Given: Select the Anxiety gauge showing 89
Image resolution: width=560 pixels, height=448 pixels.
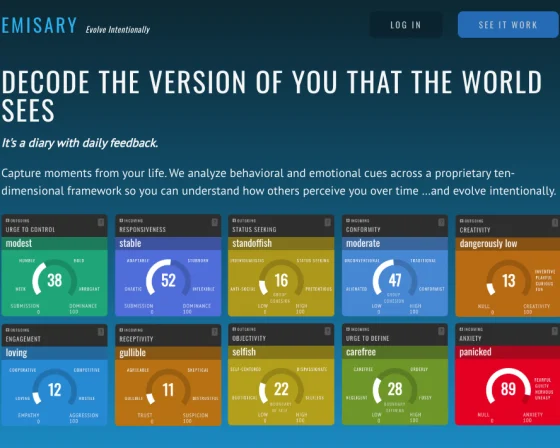Looking at the screenshot, I should point(508,388).
